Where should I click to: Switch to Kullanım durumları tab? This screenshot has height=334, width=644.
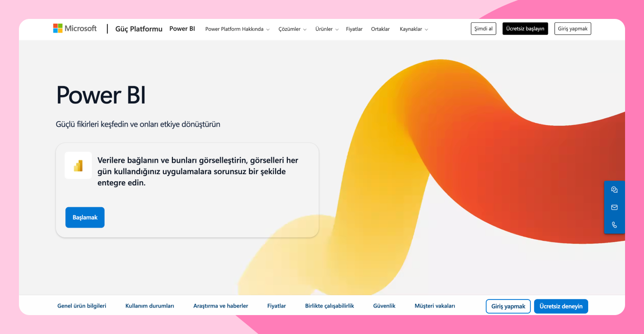[x=150, y=306]
